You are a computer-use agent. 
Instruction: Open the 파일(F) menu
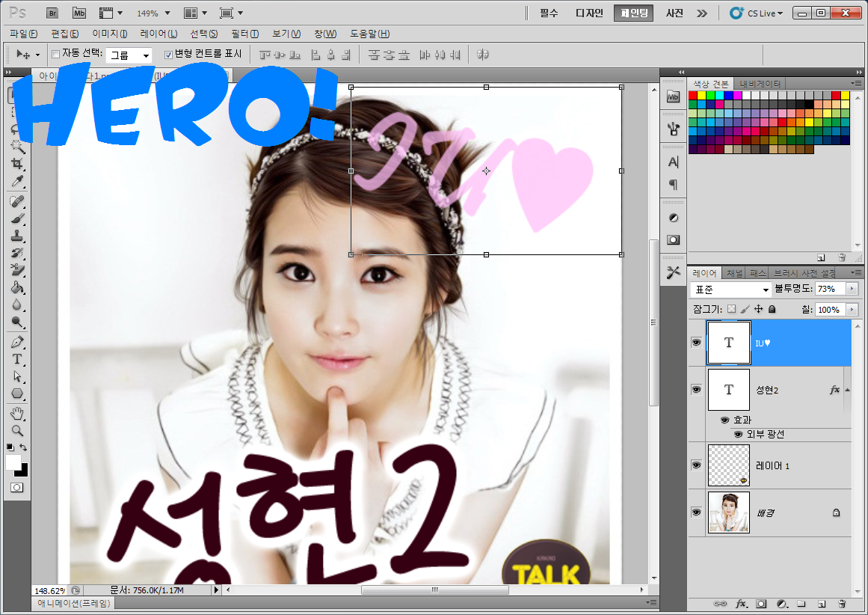(x=24, y=34)
